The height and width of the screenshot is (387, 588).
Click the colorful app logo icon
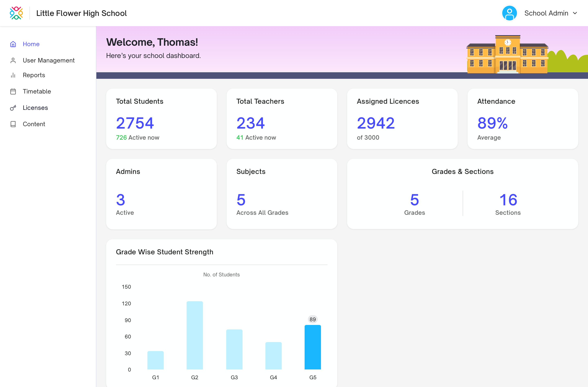16,13
